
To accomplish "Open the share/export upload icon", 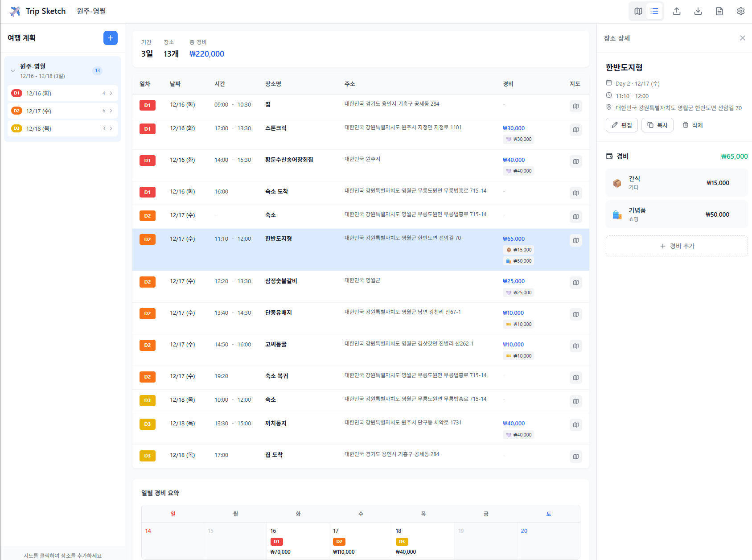I will click(x=676, y=11).
